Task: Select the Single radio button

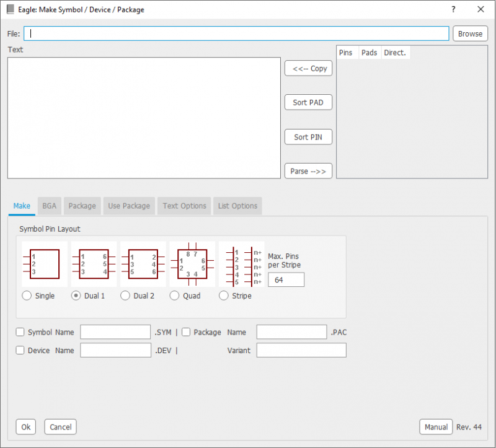Action: (x=27, y=296)
